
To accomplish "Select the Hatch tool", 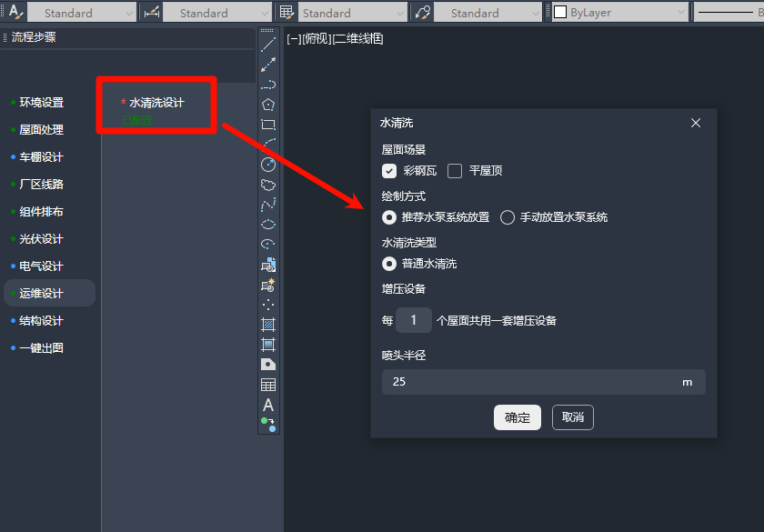I will coord(268,325).
